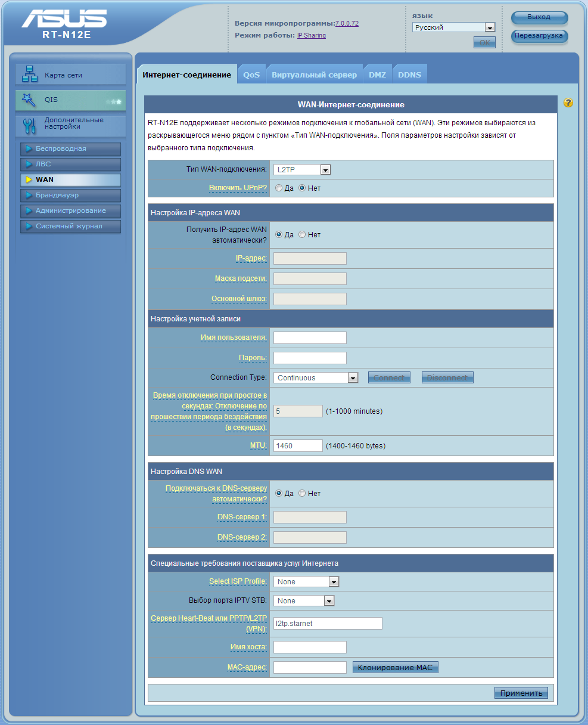Click the Клонирование MAC button
This screenshot has height=725, width=588.
pos(396,668)
